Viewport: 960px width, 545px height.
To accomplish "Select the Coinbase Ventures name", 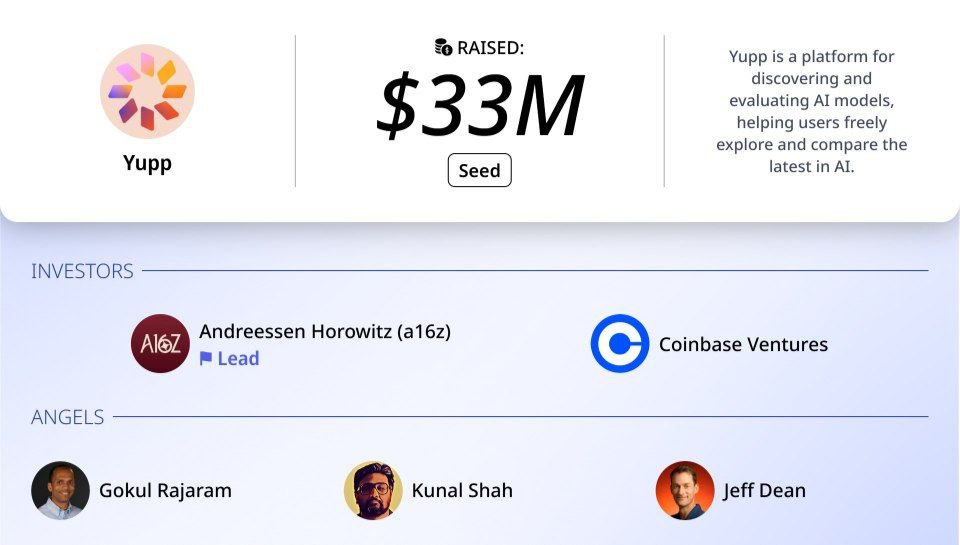I will point(743,344).
